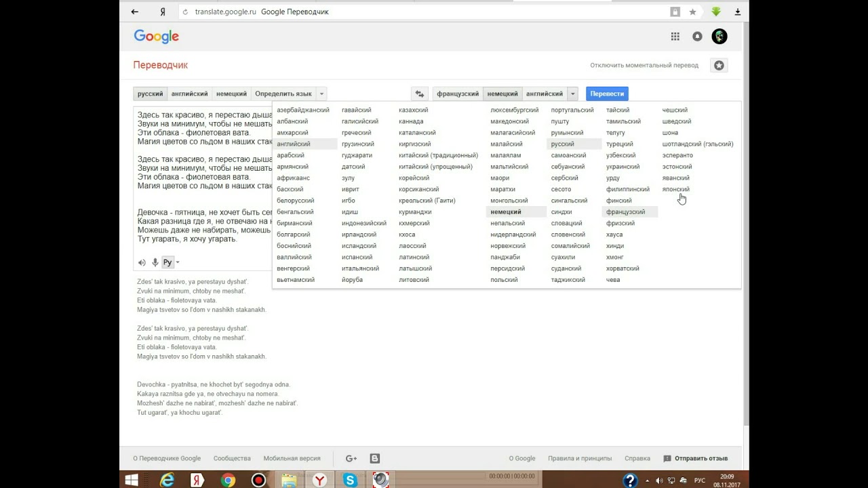
Task: Open Skype from taskbar
Action: (350, 480)
